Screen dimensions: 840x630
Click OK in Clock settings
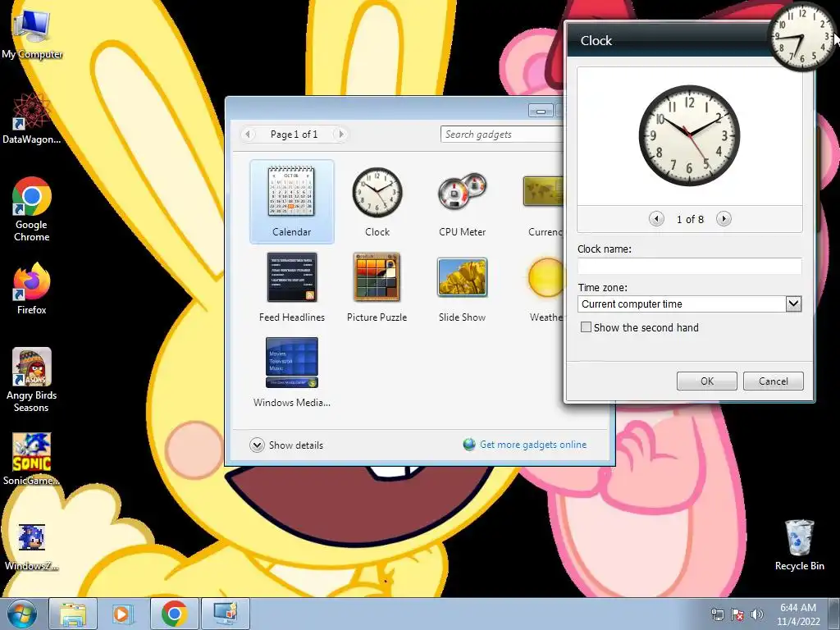click(x=706, y=381)
